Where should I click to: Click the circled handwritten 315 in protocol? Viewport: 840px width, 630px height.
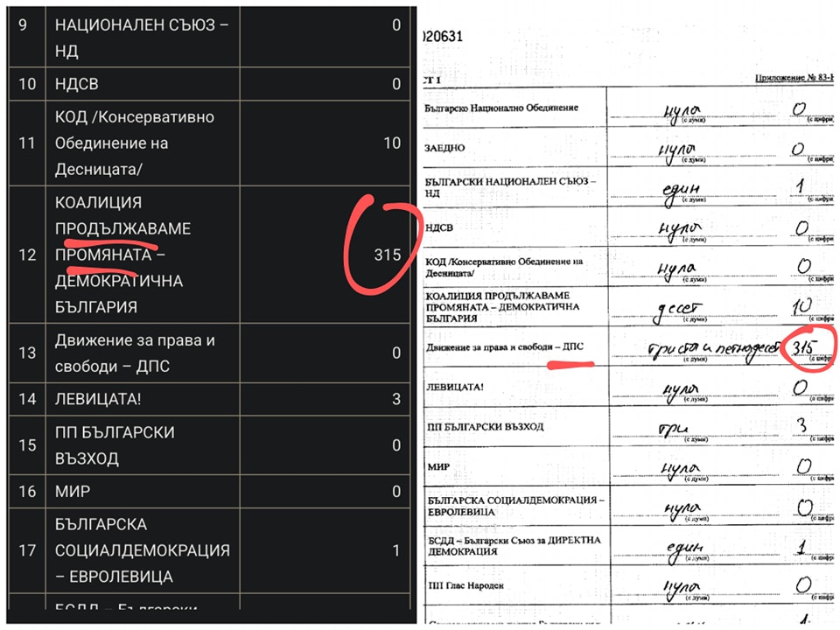pos(803,347)
